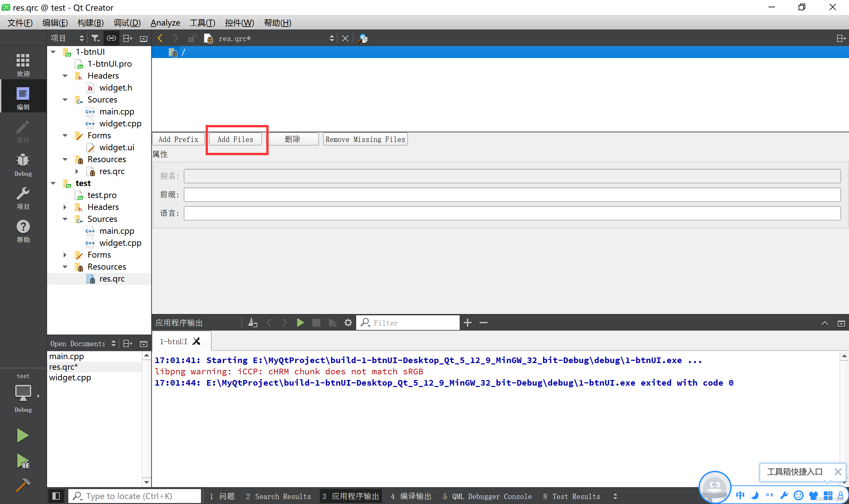Collapse Forms folder under 1-btnUI
Viewport: 849px width, 504px height.
tap(65, 136)
